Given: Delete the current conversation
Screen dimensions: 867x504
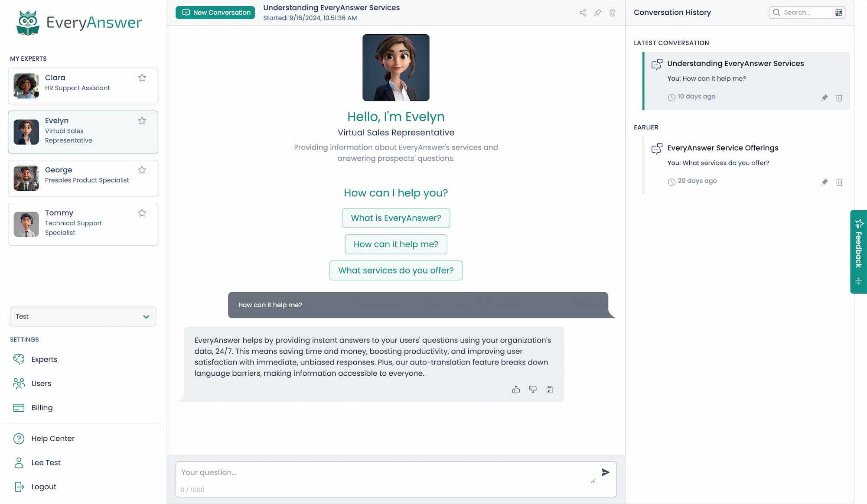Looking at the screenshot, I should pos(612,13).
